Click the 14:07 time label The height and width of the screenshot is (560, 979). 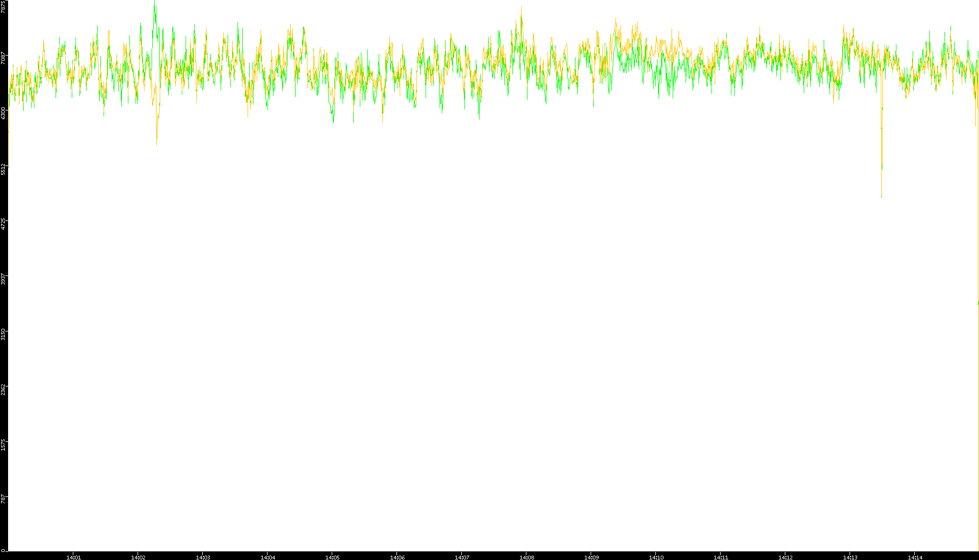pos(462,557)
